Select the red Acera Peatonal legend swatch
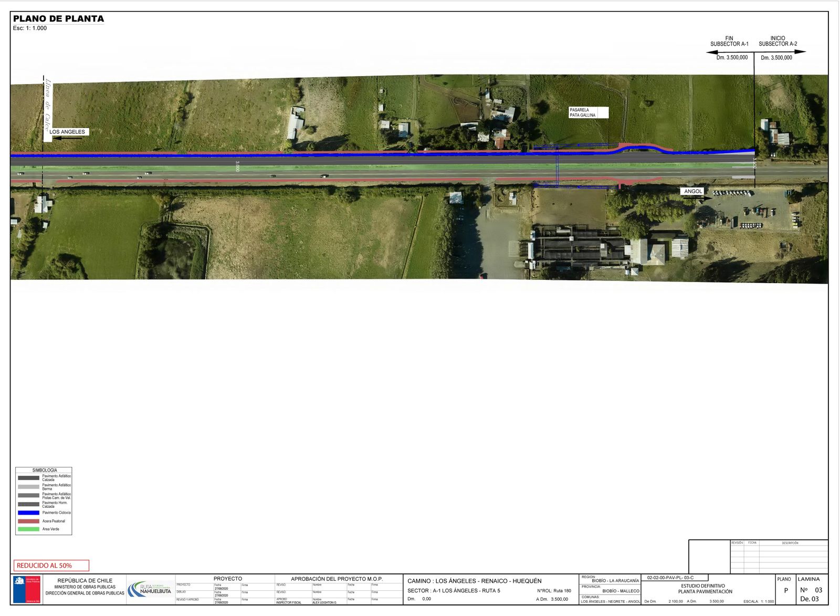This screenshot has height=616, width=840. tap(28, 521)
